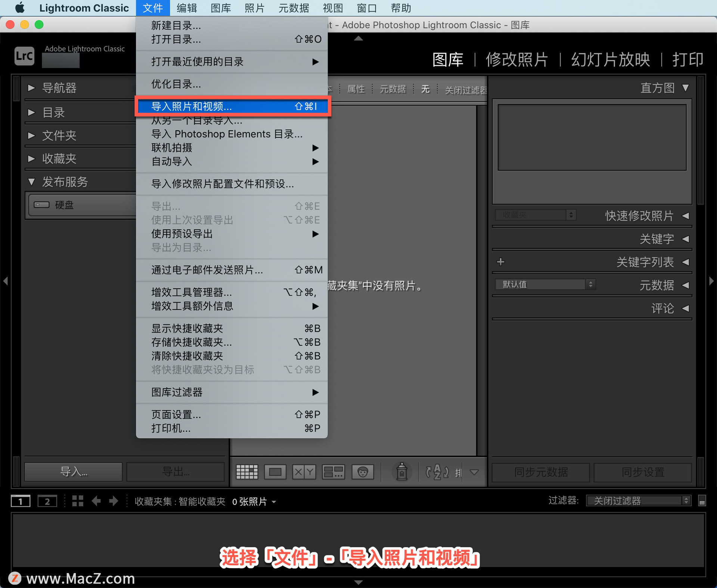Viewport: 717px width, 588px height.
Task: Click main window button 1
Action: tap(21, 501)
